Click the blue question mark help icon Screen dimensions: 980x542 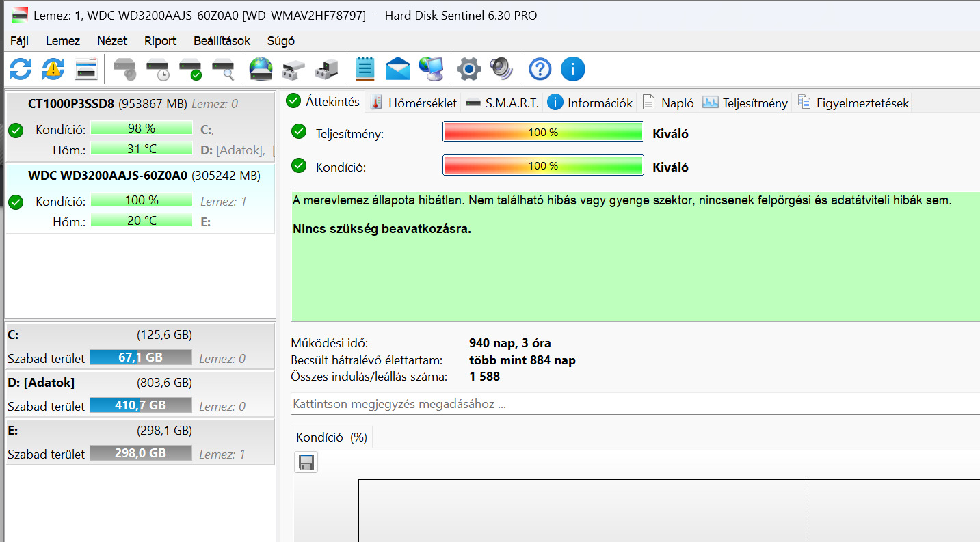[540, 68]
